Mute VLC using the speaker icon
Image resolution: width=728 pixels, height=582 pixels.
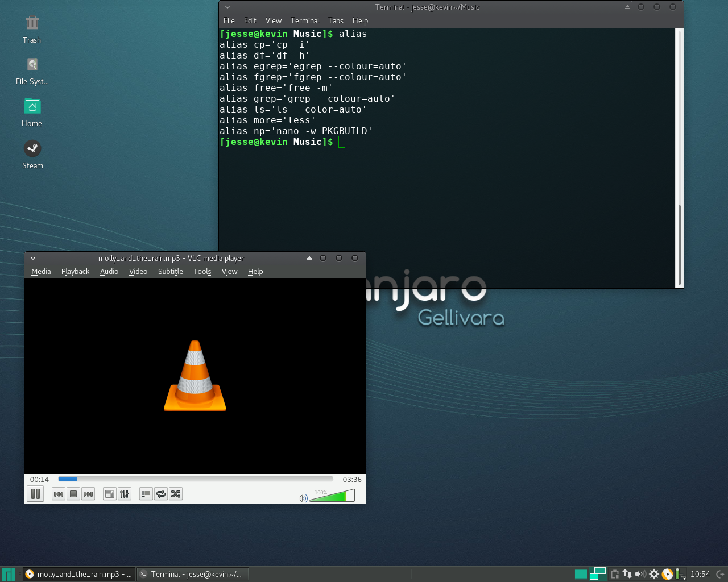[x=303, y=498]
